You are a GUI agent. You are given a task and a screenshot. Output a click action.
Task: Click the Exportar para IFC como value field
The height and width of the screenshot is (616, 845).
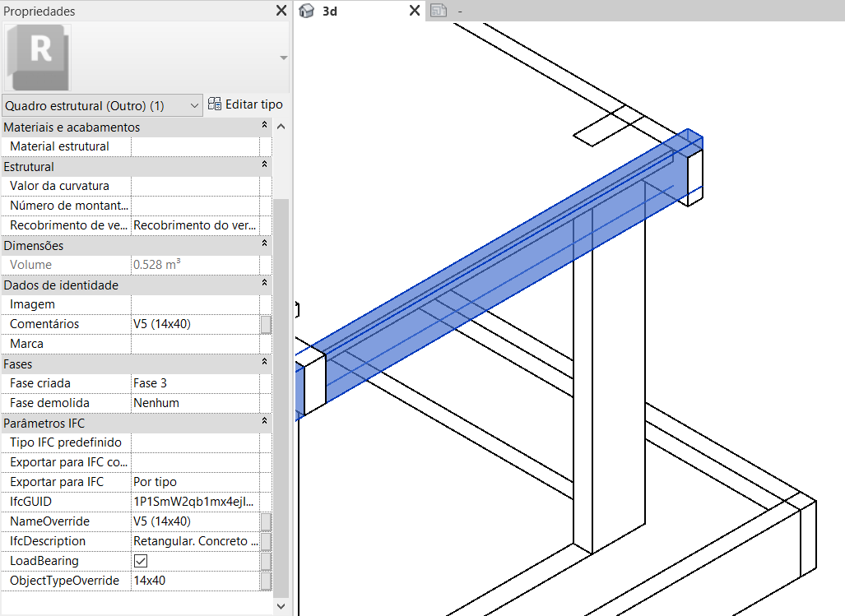pos(195,462)
